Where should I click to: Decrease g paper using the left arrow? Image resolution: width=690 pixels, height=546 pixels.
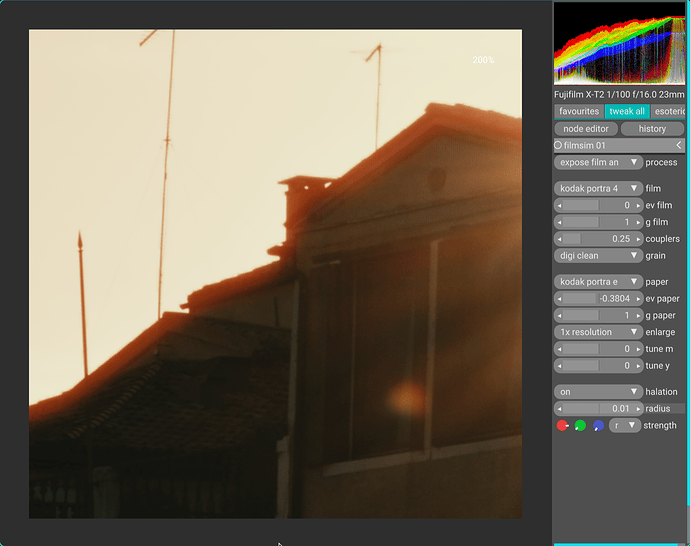[559, 315]
